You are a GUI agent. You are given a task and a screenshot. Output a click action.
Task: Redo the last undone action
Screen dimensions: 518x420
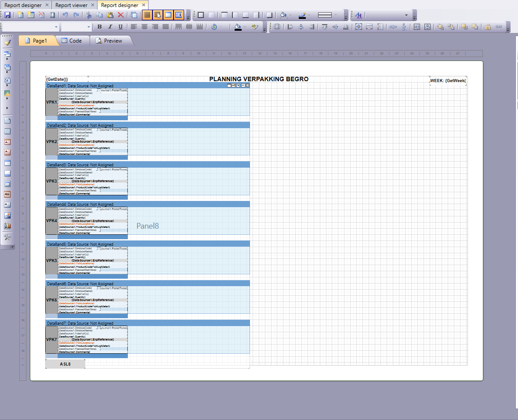tap(76, 15)
